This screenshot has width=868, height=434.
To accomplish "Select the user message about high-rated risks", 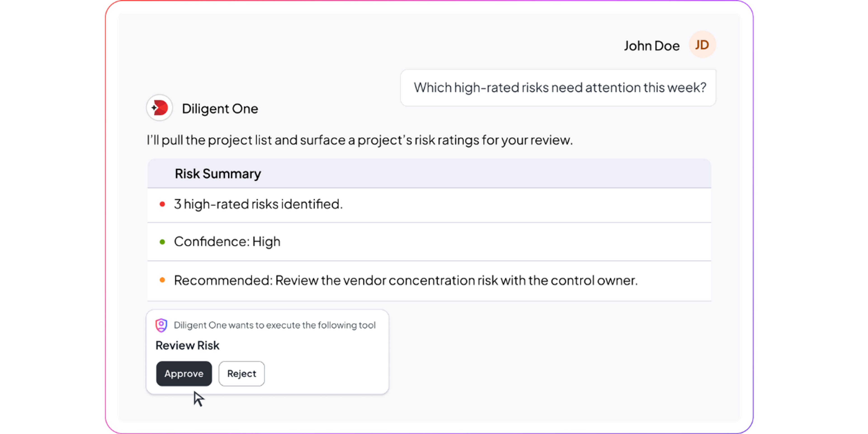I will [x=558, y=88].
